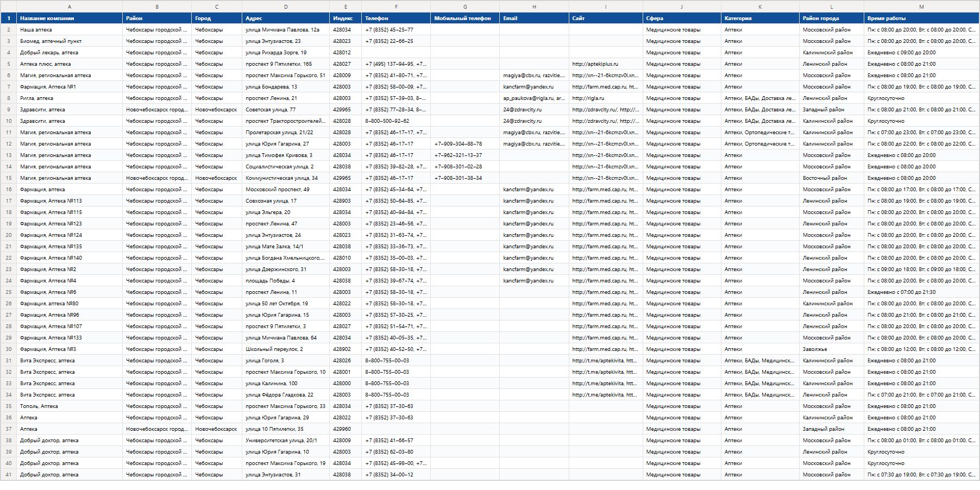Select phone cell '+7 (8352) 41–66–57'
The width and height of the screenshot is (980, 490).
pos(396,440)
